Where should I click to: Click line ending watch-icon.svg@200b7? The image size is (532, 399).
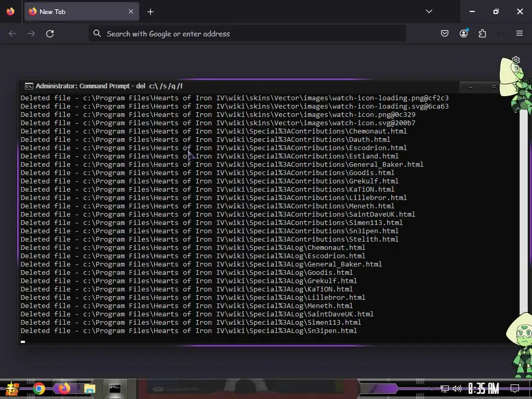pos(218,123)
